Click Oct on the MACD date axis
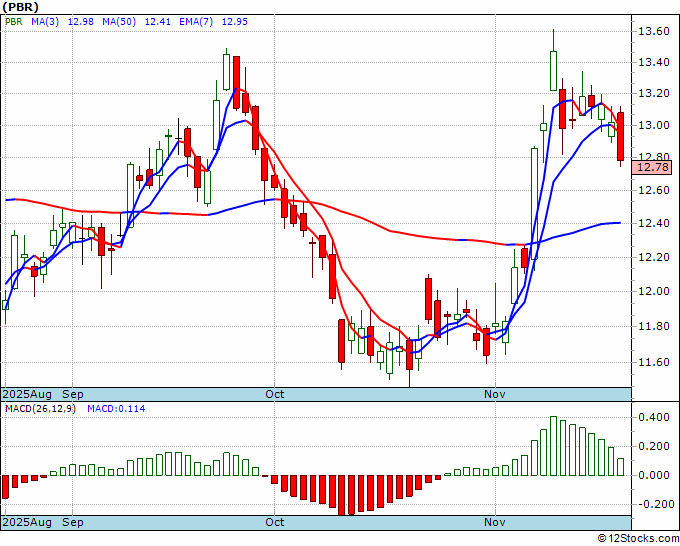This screenshot has width=680, height=546. click(275, 522)
